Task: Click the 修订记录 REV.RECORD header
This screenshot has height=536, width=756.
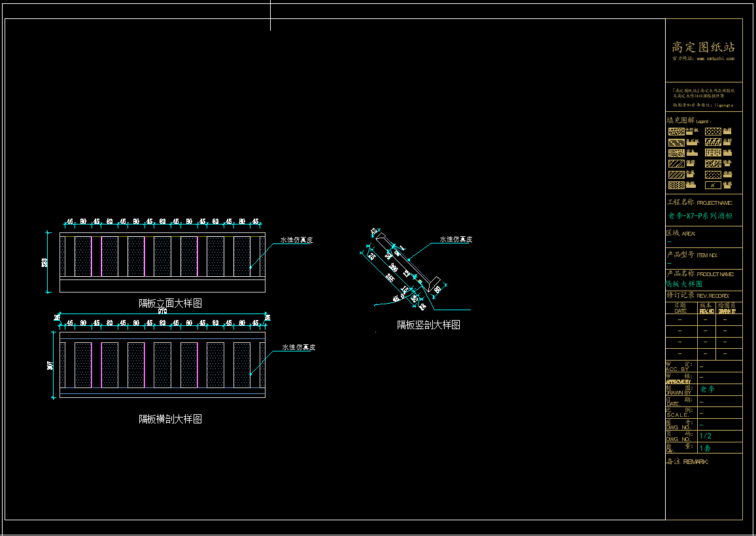Action: tap(698, 296)
